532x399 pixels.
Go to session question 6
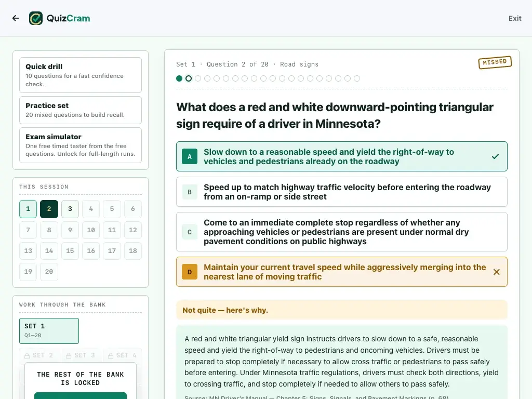coord(133,209)
